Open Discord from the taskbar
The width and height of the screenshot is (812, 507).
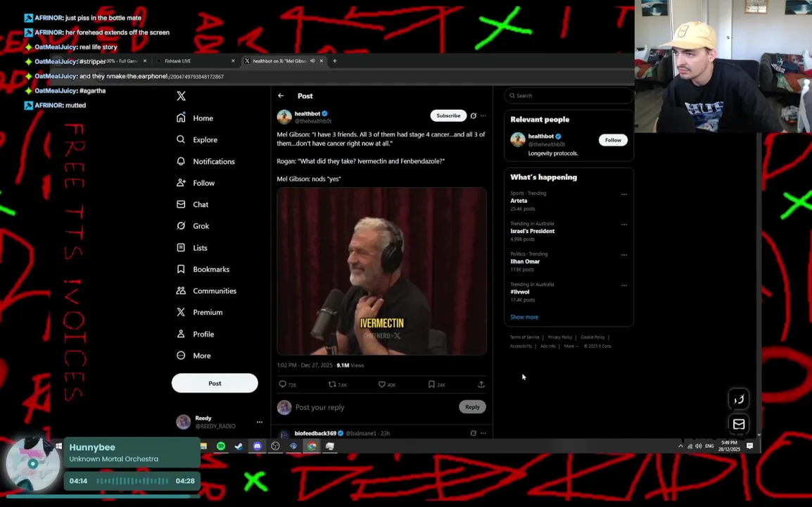pos(258,446)
